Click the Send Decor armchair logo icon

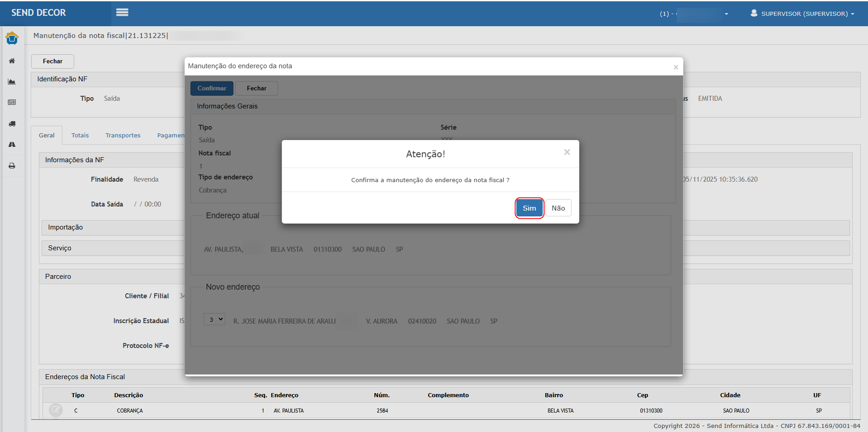click(12, 38)
